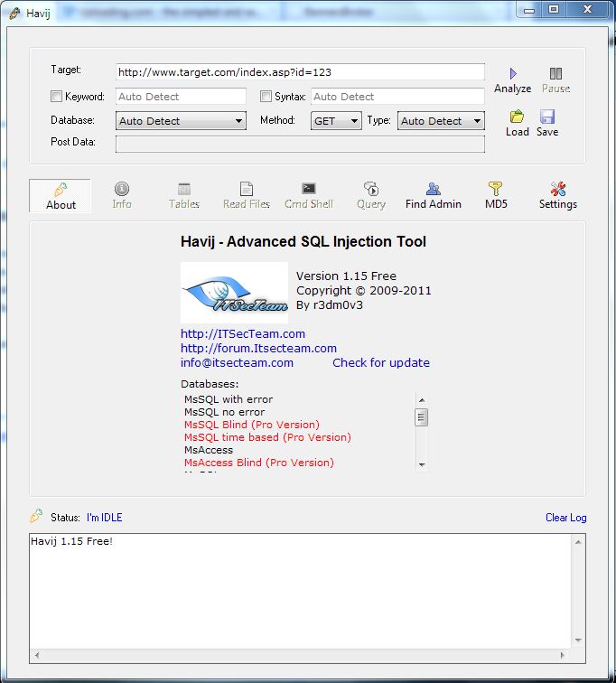Click the Load label
The width and height of the screenshot is (616, 683).
pos(518,132)
